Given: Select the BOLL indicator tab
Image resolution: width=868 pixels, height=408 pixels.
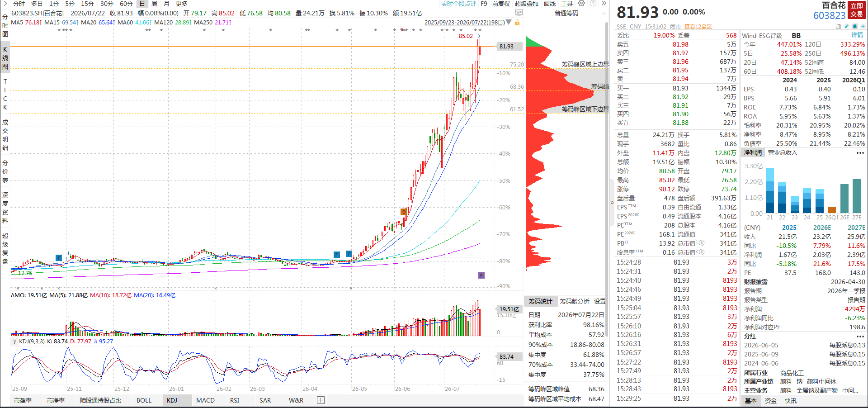Looking at the screenshot, I should click(x=144, y=400).
